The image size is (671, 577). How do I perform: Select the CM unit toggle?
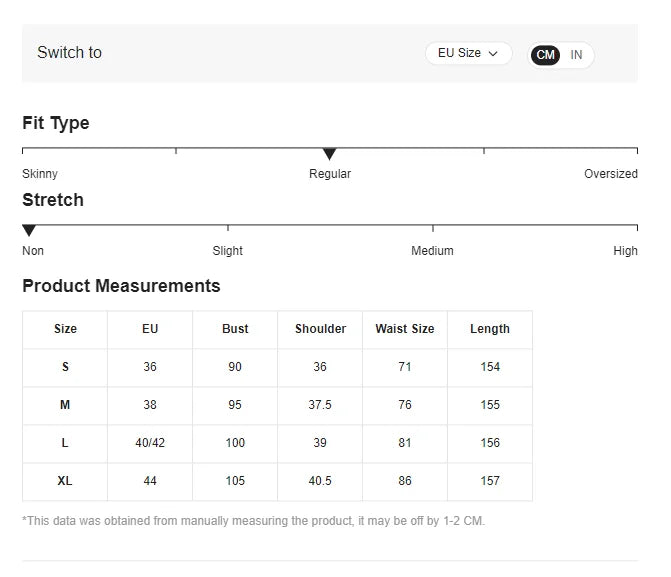[545, 55]
